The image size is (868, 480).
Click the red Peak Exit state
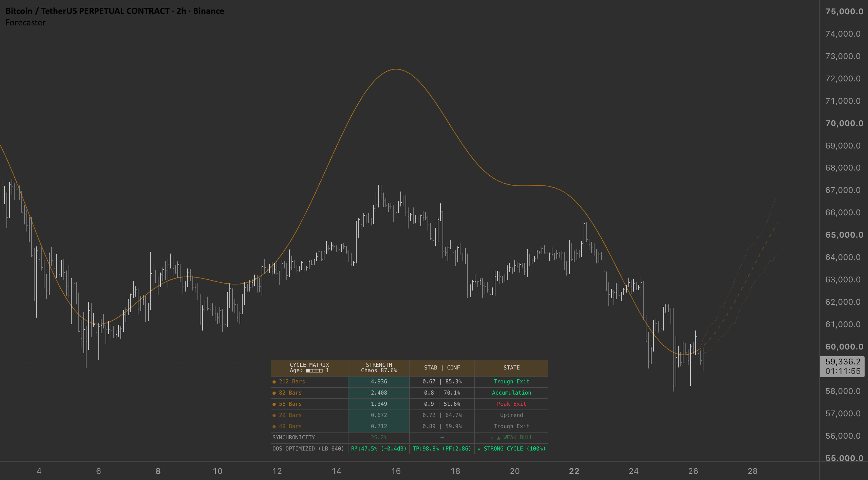pyautogui.click(x=511, y=404)
